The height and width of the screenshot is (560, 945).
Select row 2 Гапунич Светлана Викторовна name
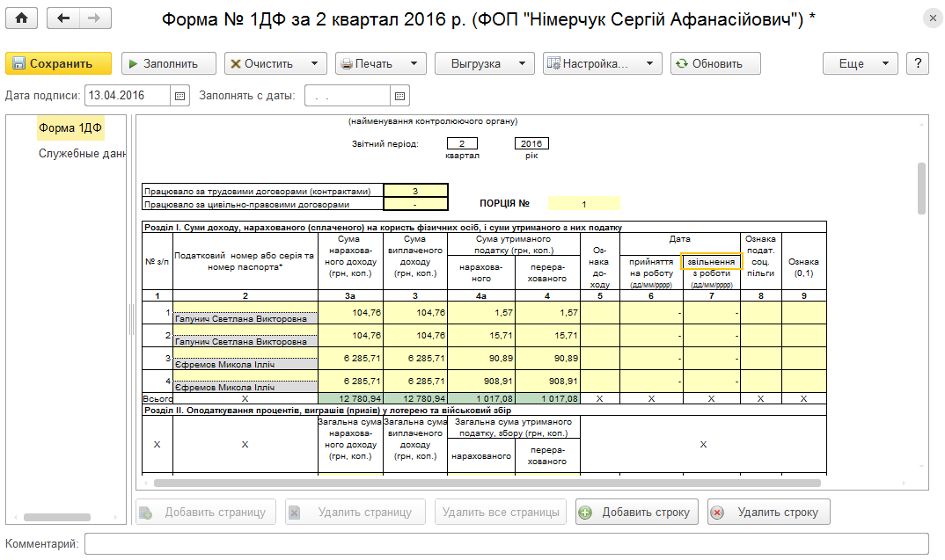coord(245,341)
